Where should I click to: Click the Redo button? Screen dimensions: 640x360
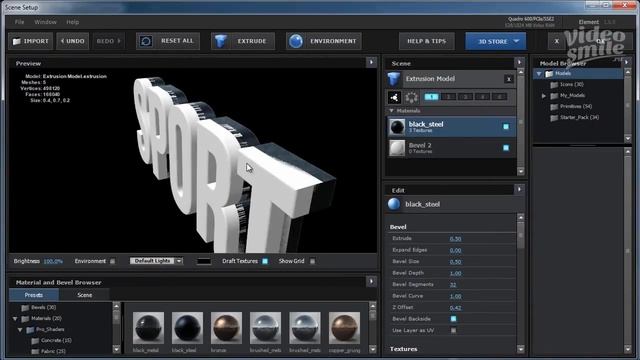109,41
